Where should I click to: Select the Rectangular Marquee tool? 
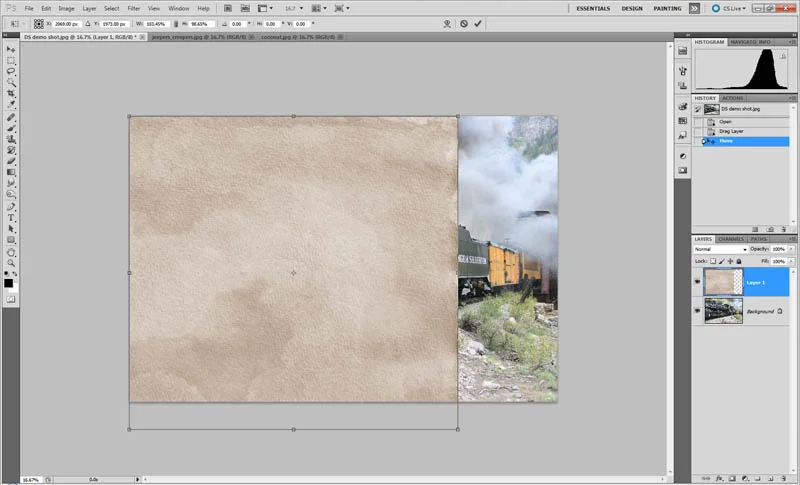point(11,61)
